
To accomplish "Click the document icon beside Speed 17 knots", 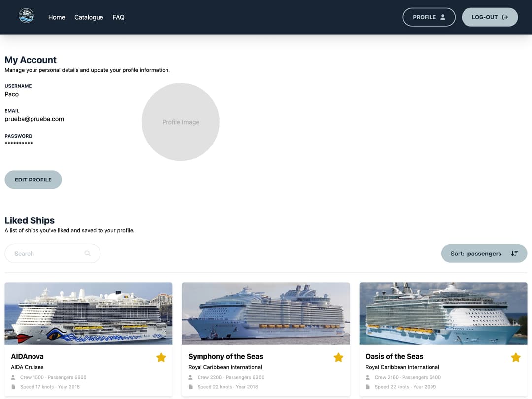I will pyautogui.click(x=13, y=387).
